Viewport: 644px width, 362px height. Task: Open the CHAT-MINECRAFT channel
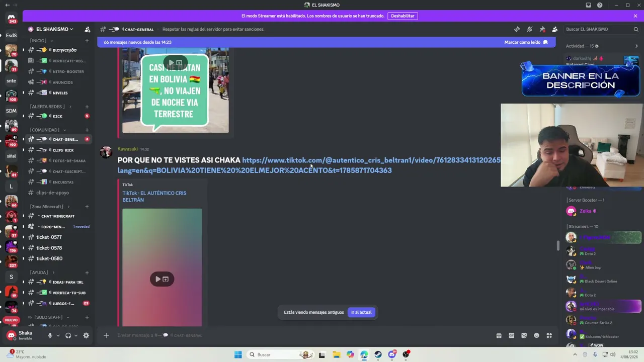(x=59, y=216)
